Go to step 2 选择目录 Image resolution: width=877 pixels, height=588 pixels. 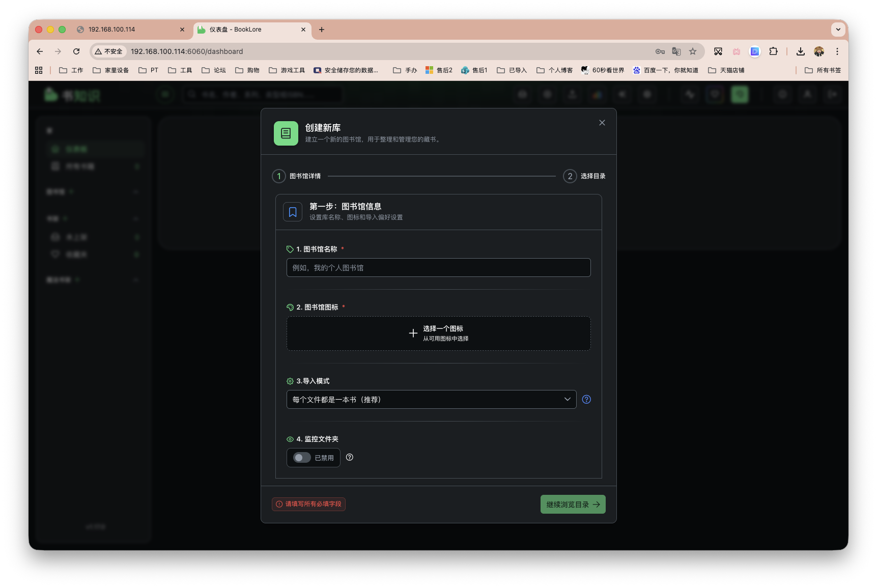[x=584, y=176]
